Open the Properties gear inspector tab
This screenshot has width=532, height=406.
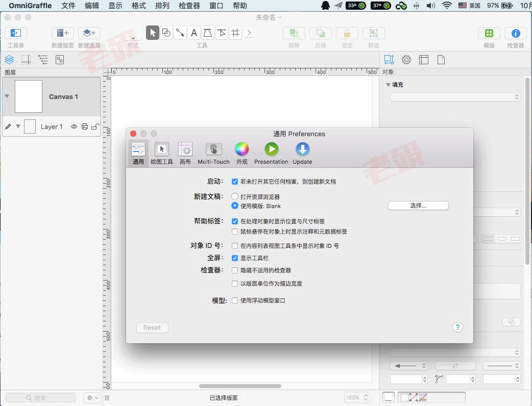[406, 60]
